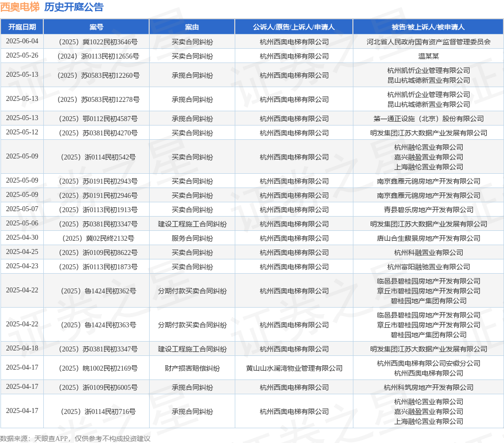Select the 案由 column header
Screen dimensions: 504x443
pos(192,27)
